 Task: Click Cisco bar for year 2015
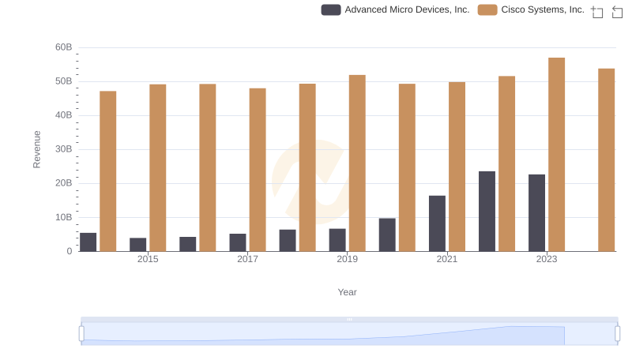click(x=157, y=168)
